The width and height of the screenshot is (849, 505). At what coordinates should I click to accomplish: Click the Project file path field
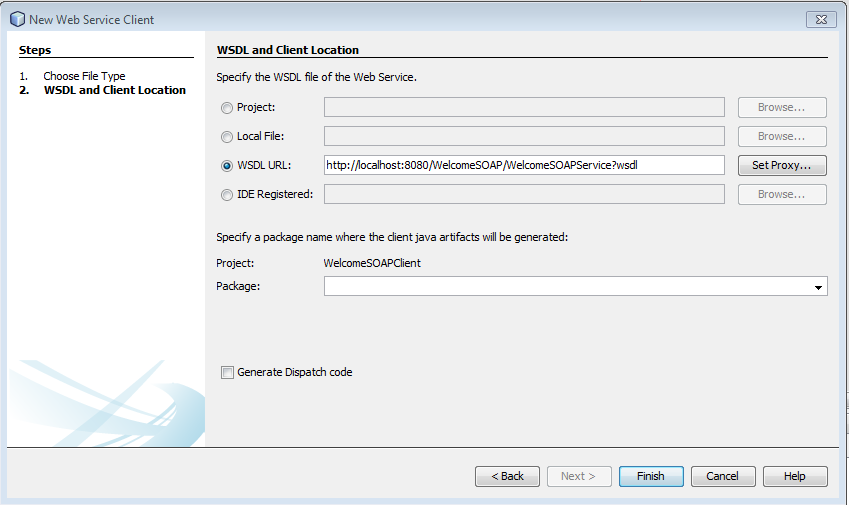[524, 107]
